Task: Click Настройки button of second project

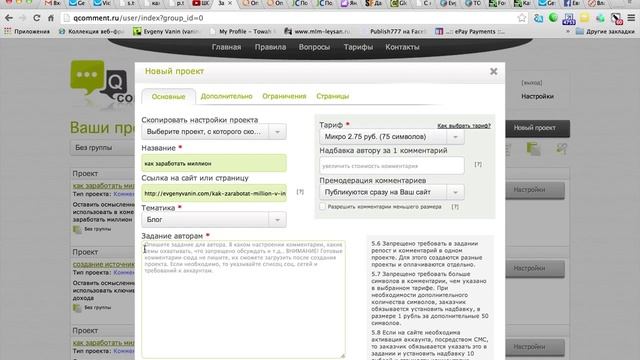Action: 535,268
